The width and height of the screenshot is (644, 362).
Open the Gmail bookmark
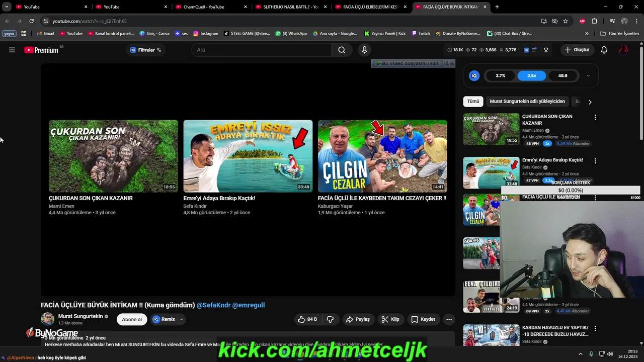45,34
